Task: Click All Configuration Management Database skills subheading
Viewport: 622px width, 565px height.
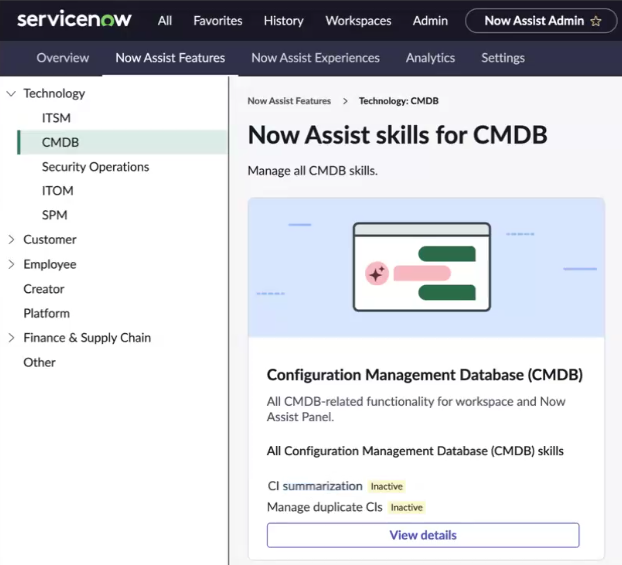Action: click(x=415, y=451)
